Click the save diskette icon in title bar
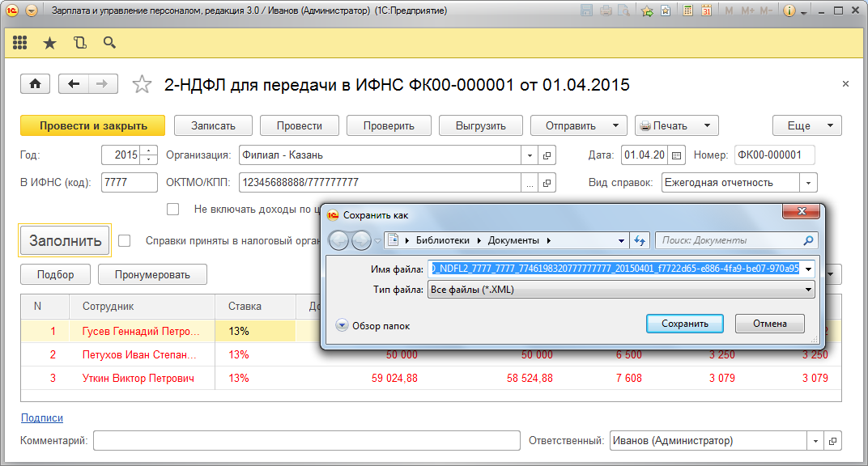The image size is (868, 466). (587, 11)
